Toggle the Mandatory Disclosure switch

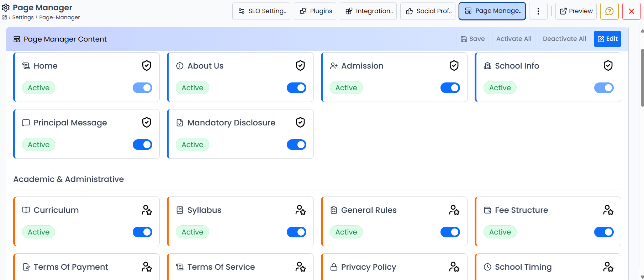click(296, 145)
